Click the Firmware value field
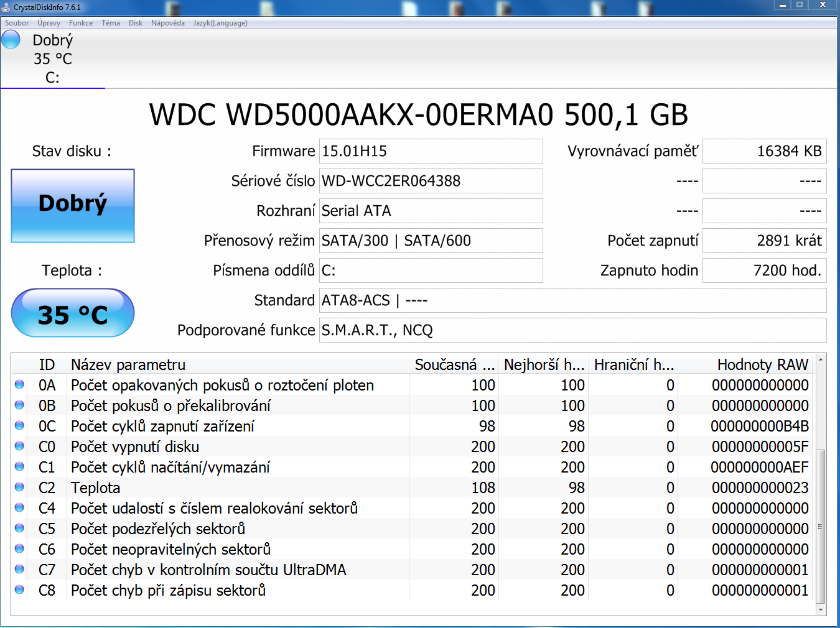The image size is (840, 628). (431, 151)
